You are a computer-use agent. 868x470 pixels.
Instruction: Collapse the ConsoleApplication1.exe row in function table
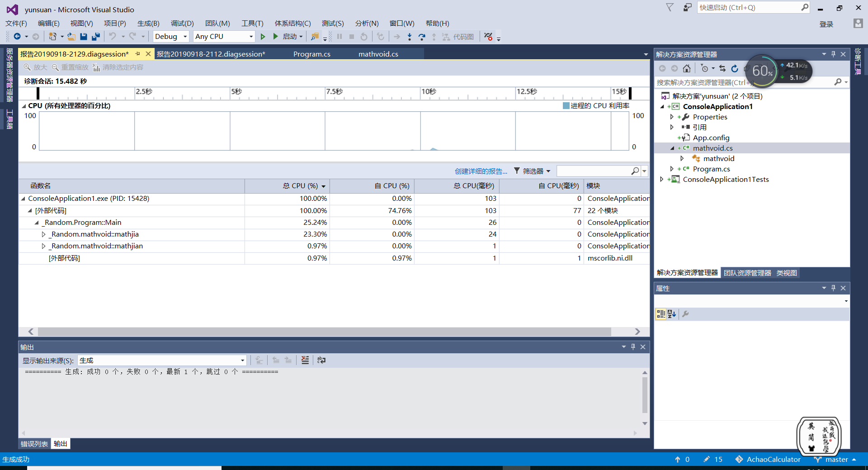(23, 199)
